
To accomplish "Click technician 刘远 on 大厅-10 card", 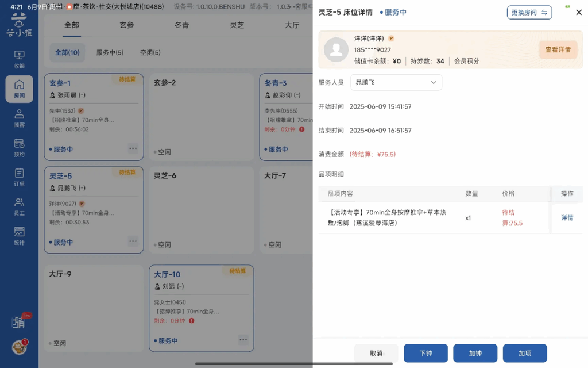I will (x=169, y=286).
